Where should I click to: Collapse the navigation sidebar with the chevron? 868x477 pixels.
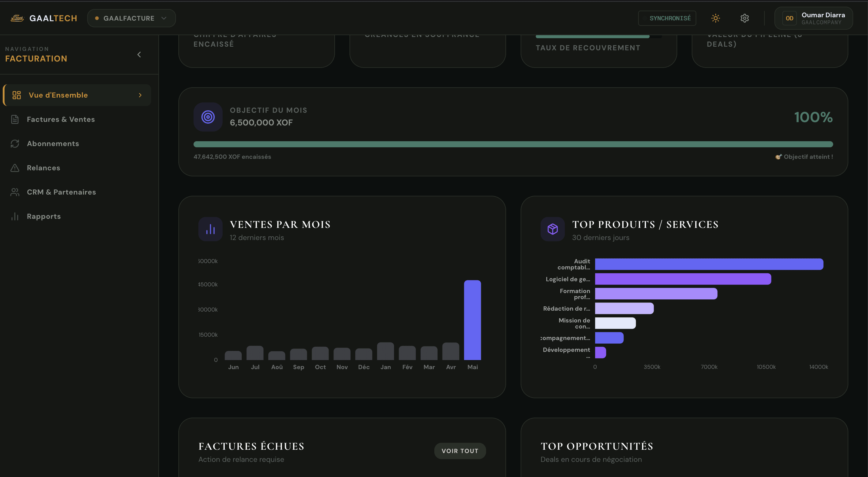point(139,55)
